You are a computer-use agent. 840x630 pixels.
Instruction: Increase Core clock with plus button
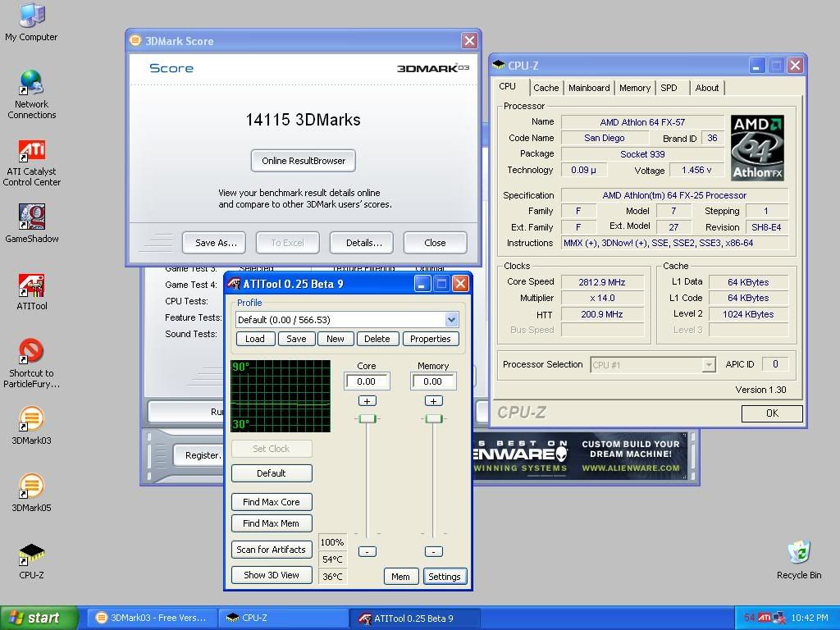[x=367, y=401]
